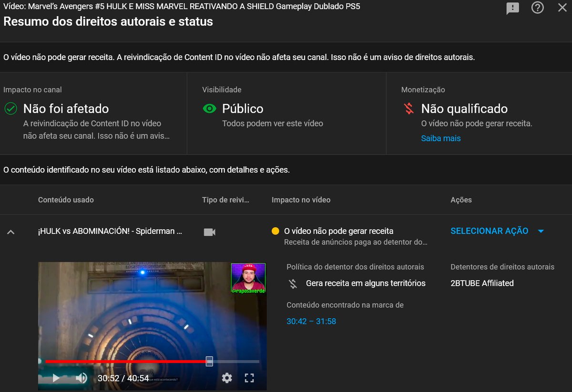Click the Monetização label

pos(423,90)
